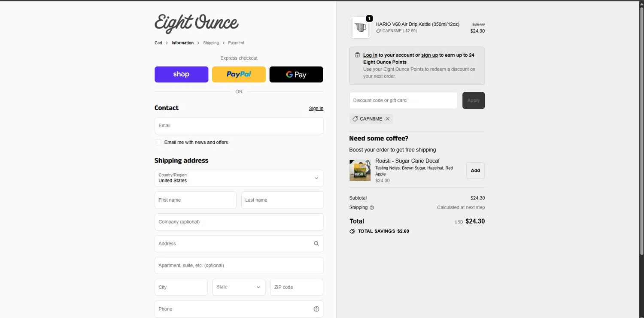
Task: Click the Shipping info question icon
Action: tap(372, 208)
